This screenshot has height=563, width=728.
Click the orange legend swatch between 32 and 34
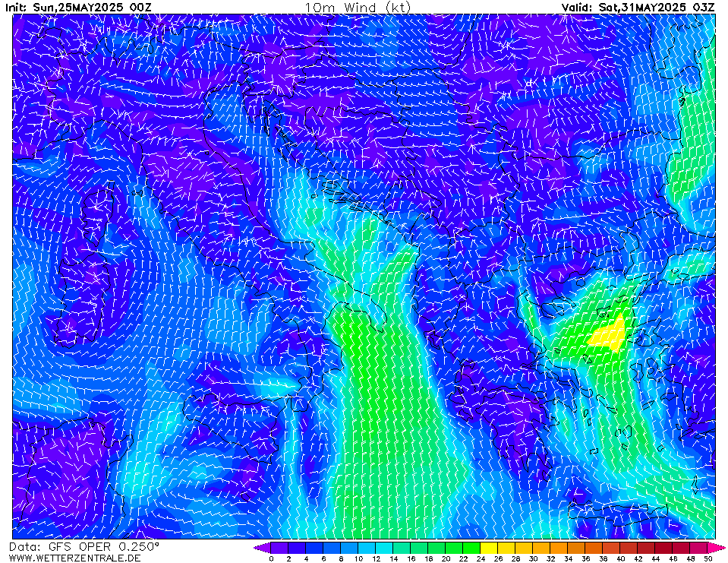click(x=559, y=548)
